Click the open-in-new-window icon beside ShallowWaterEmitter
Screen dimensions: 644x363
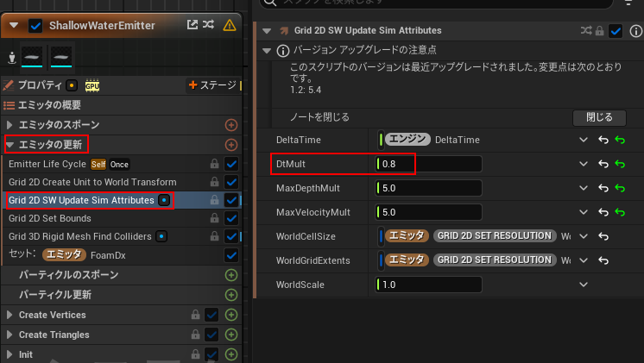pos(193,25)
